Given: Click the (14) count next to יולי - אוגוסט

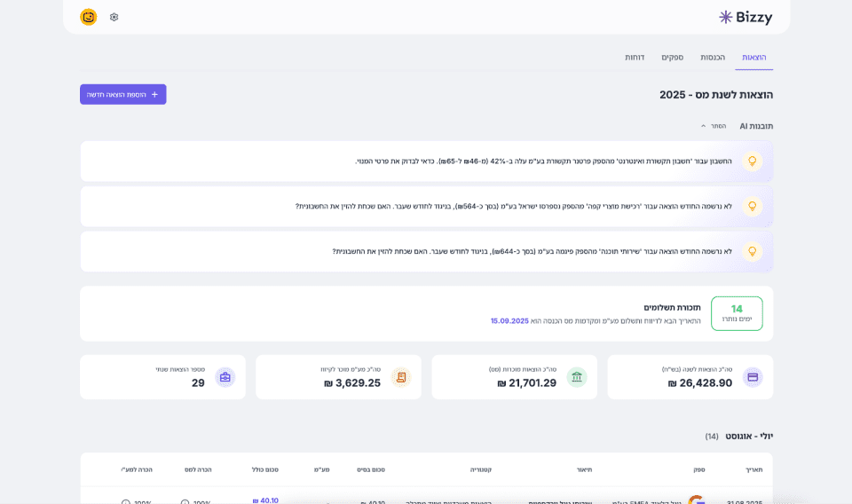Looking at the screenshot, I should (x=711, y=437).
